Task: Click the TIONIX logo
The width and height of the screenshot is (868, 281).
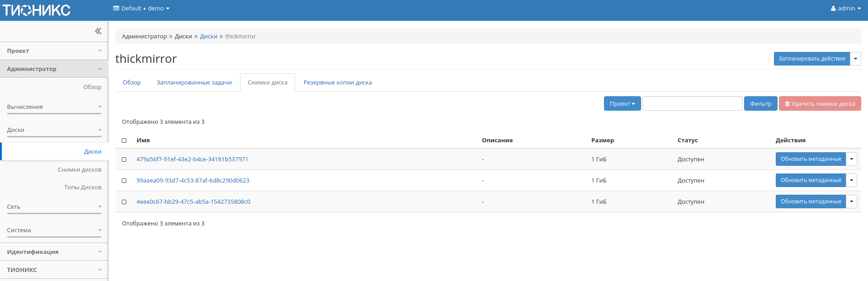Action: coord(37,10)
